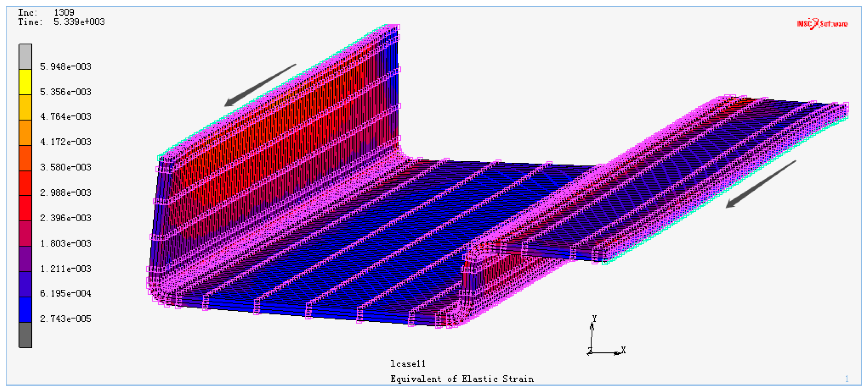Click the increment number 1309
This screenshot has width=868, height=391.
click(x=64, y=13)
